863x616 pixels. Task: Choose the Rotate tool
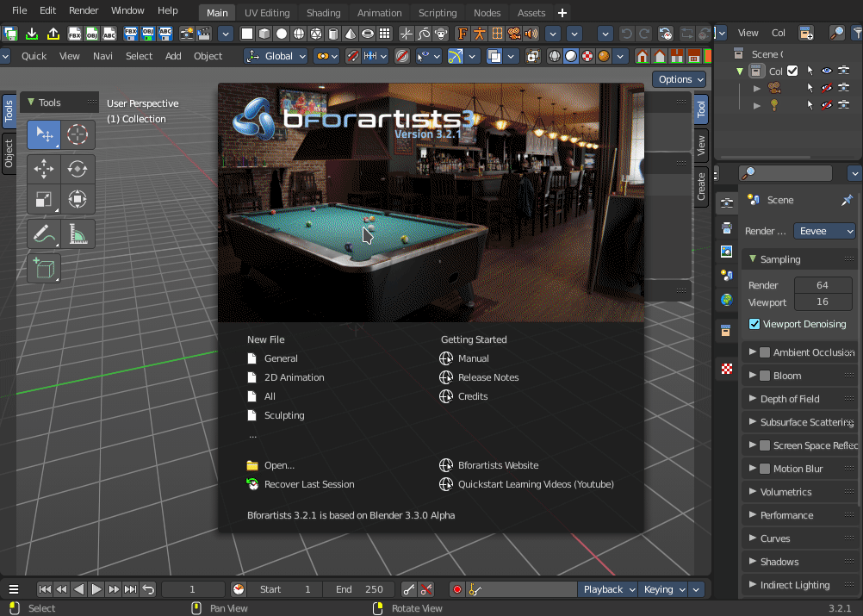click(x=78, y=169)
